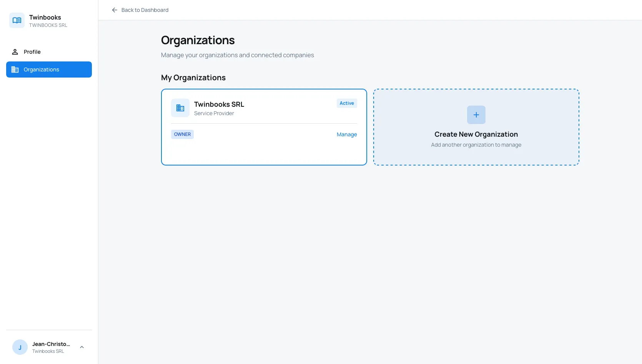Click the plus icon for new organization

[476, 115]
